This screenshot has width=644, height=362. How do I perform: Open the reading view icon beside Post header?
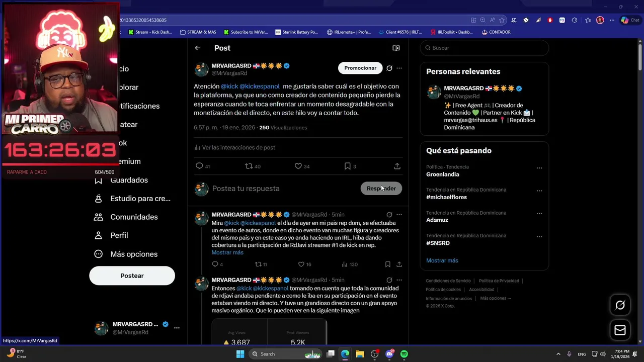pos(396,48)
